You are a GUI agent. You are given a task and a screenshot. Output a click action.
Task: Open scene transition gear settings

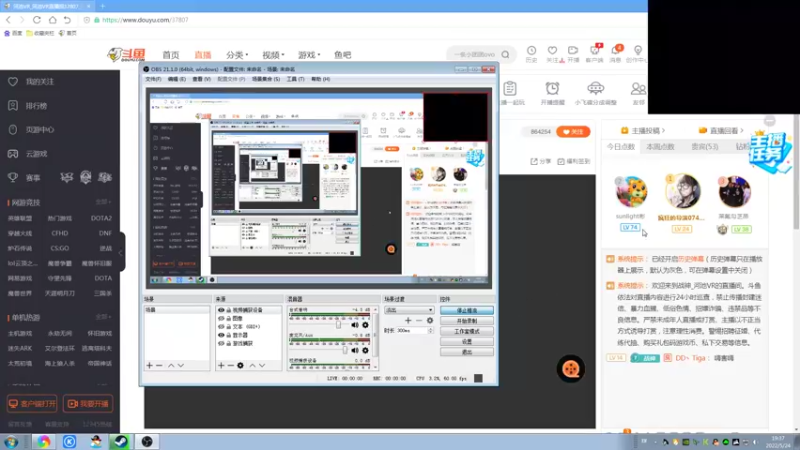[430, 320]
